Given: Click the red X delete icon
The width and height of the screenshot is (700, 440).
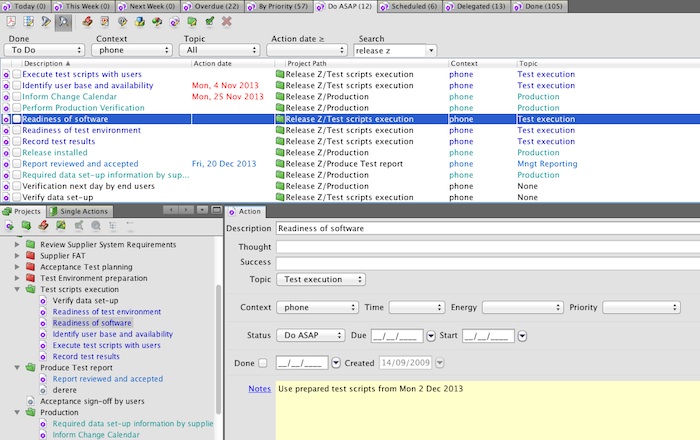Looking at the screenshot, I should (x=227, y=21).
